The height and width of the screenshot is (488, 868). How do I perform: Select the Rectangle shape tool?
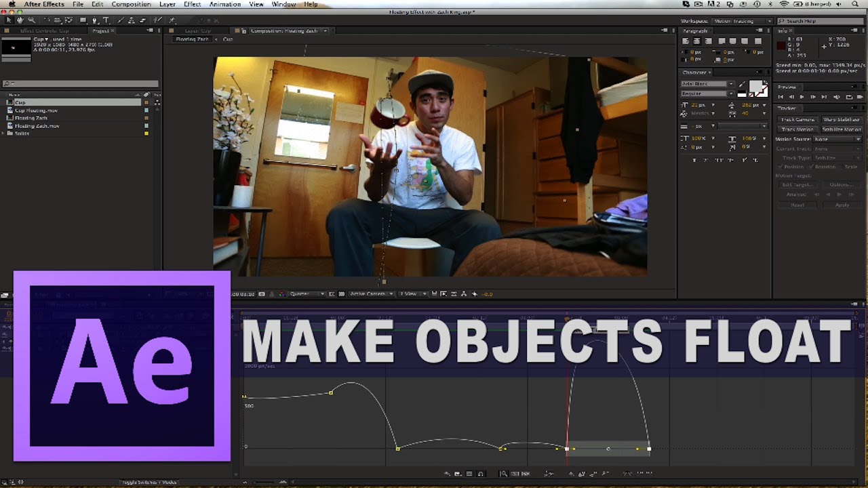click(x=83, y=20)
